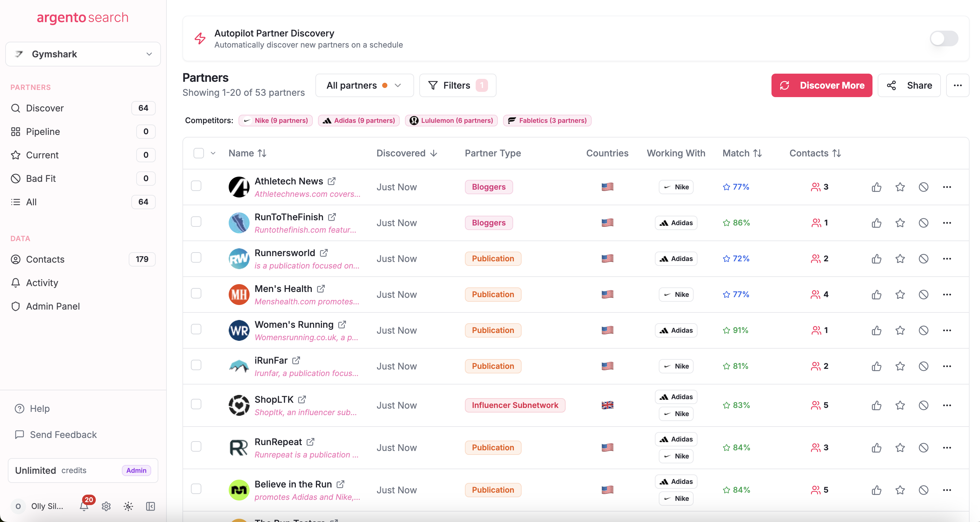Open RunToTheFinish external link icon
Image resolution: width=980 pixels, height=522 pixels.
point(332,217)
